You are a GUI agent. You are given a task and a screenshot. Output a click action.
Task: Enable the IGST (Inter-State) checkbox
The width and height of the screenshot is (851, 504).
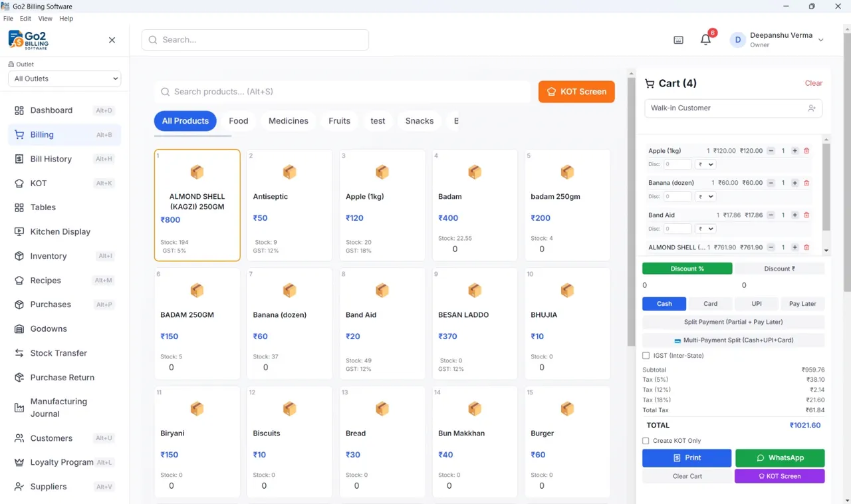tap(646, 356)
